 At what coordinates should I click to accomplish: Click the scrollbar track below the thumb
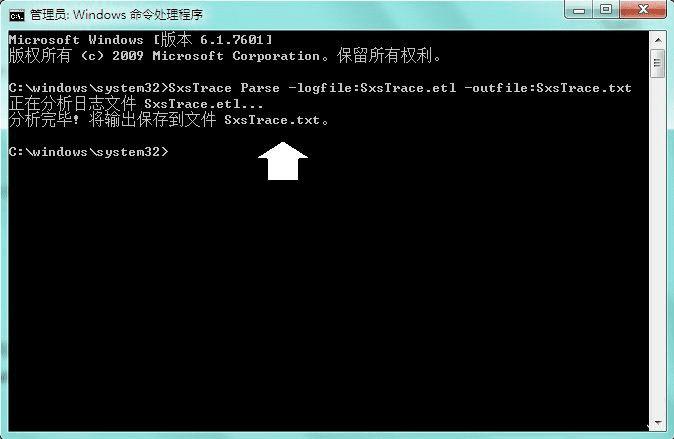click(658, 247)
